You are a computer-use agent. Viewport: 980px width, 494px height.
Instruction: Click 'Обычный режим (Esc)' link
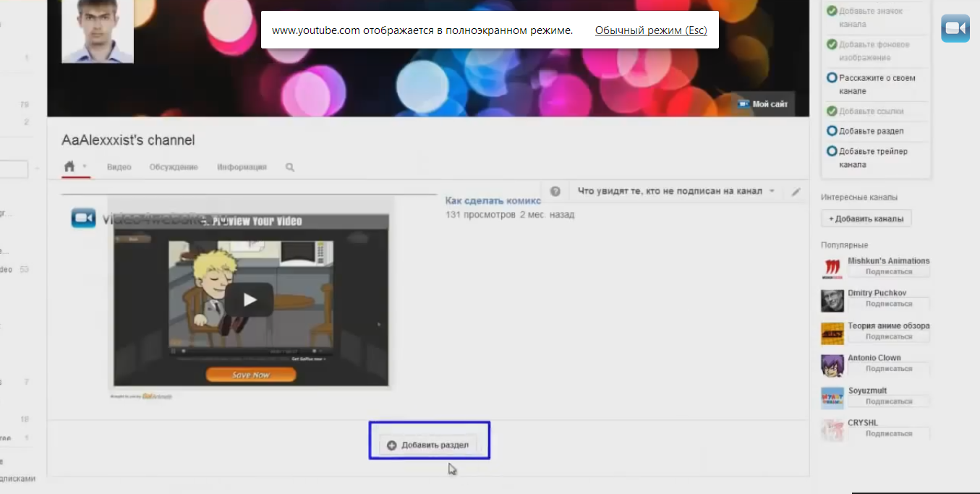650,30
